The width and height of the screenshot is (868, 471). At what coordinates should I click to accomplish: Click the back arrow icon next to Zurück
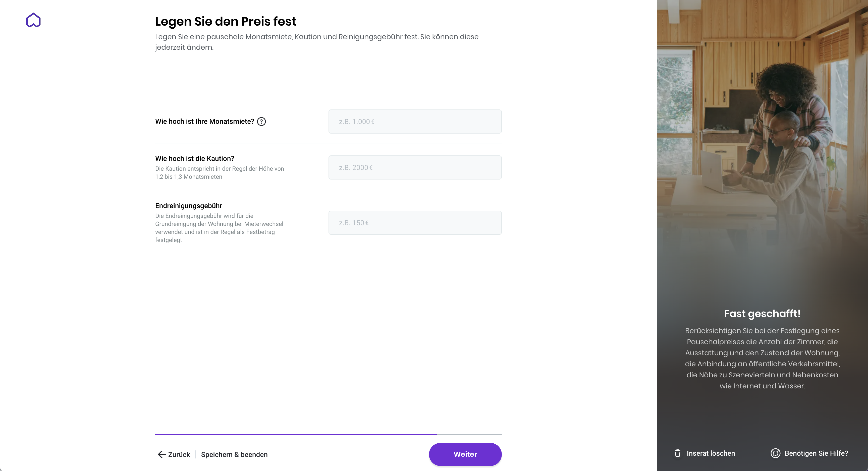(161, 454)
